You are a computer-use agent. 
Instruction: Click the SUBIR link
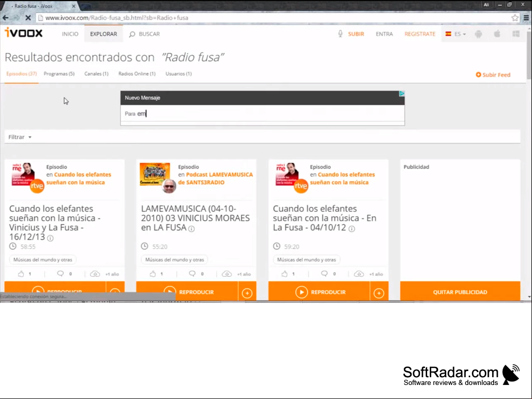(x=356, y=34)
